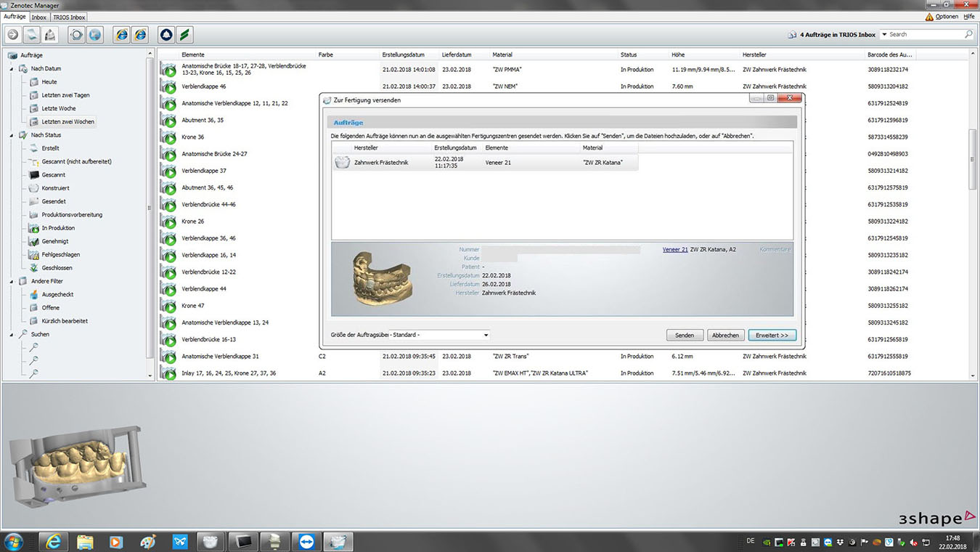The height and width of the screenshot is (552, 980).
Task: Show orders from Heute
Action: click(x=49, y=82)
